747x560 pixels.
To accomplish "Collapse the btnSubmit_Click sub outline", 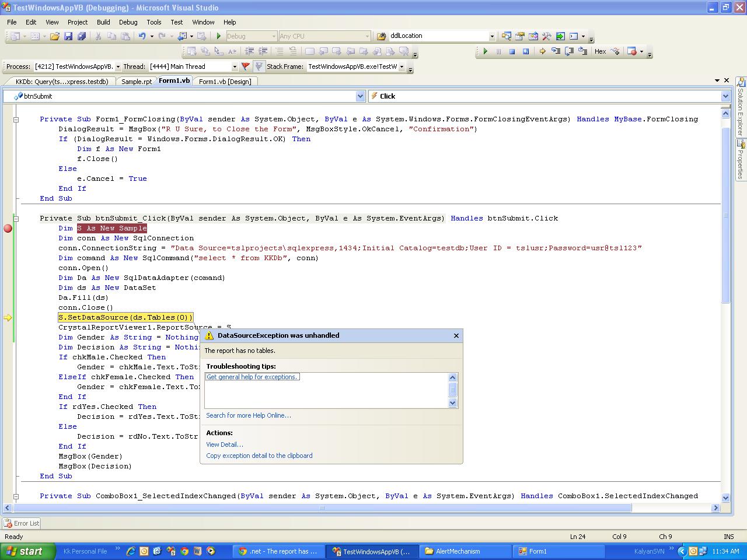I will (16, 218).
